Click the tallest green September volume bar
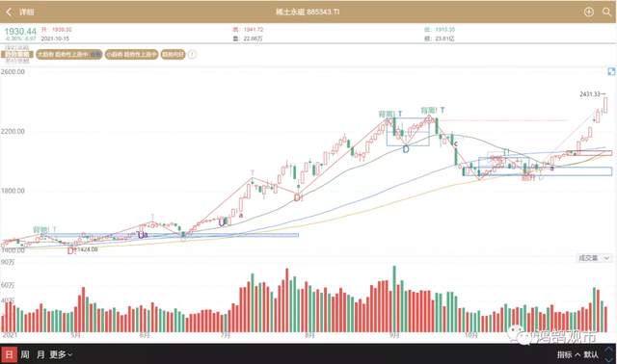This screenshot has width=617, height=364. click(394, 299)
